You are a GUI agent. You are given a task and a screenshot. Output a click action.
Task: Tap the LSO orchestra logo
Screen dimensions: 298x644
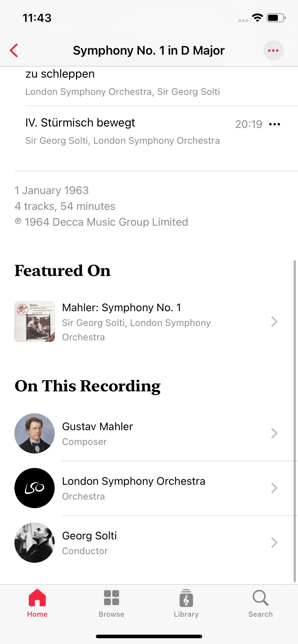[x=35, y=488]
